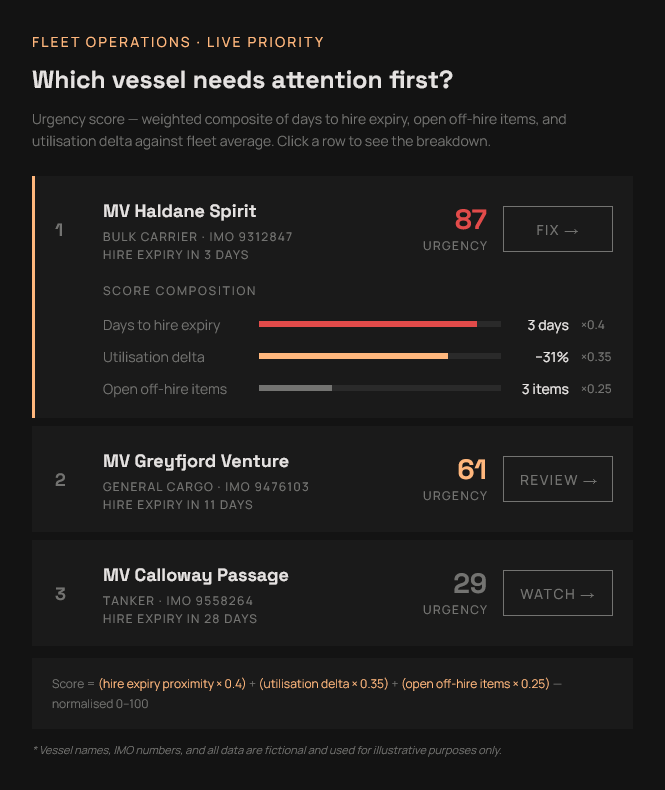Click the orange 61 urgency score
This screenshot has width=665, height=790.
click(472, 469)
